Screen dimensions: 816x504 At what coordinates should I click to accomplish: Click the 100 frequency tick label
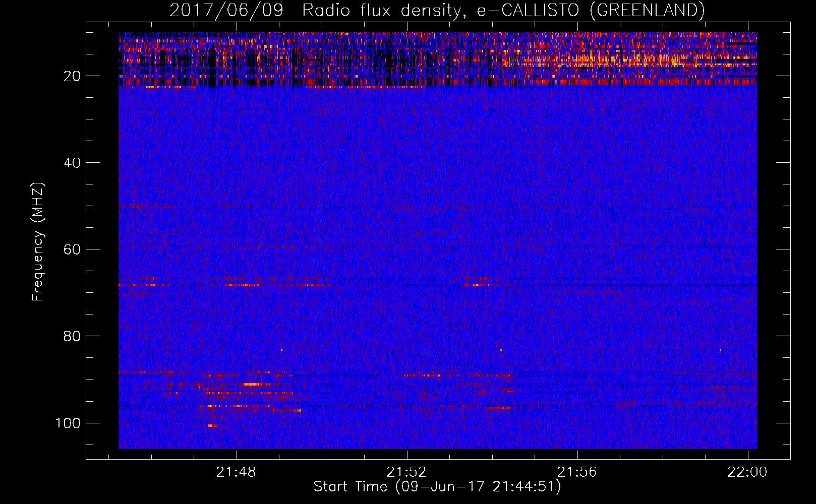(x=68, y=423)
